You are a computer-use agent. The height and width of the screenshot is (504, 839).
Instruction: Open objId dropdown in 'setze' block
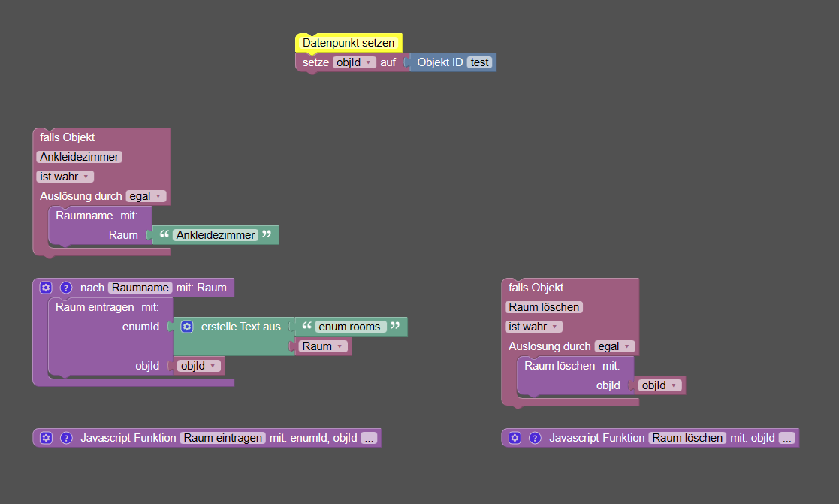(355, 62)
